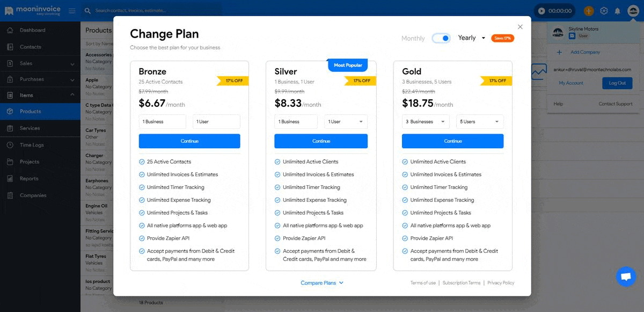The height and width of the screenshot is (312, 644).
Task: Expand Compare Plans section
Action: [x=322, y=283]
